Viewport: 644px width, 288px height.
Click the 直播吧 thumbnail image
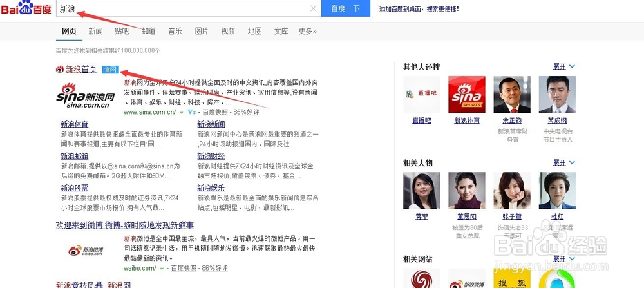coord(421,95)
